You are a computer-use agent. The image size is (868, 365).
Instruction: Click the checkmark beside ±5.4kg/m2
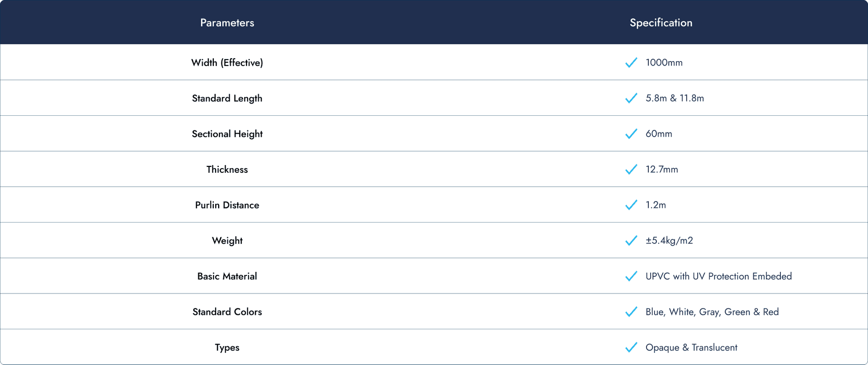point(631,241)
